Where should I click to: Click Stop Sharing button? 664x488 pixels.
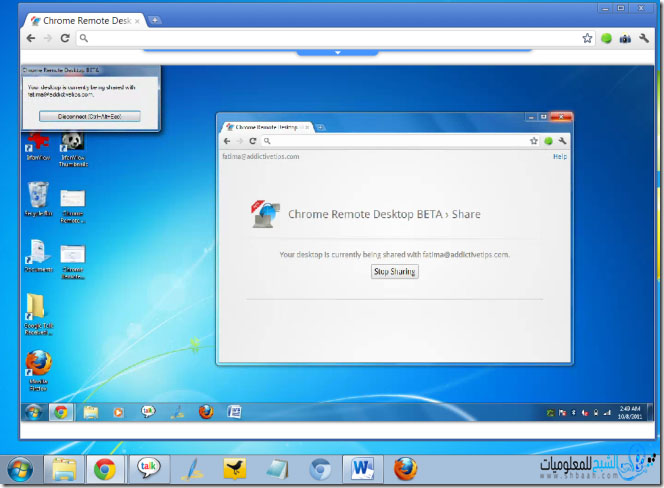tap(395, 272)
